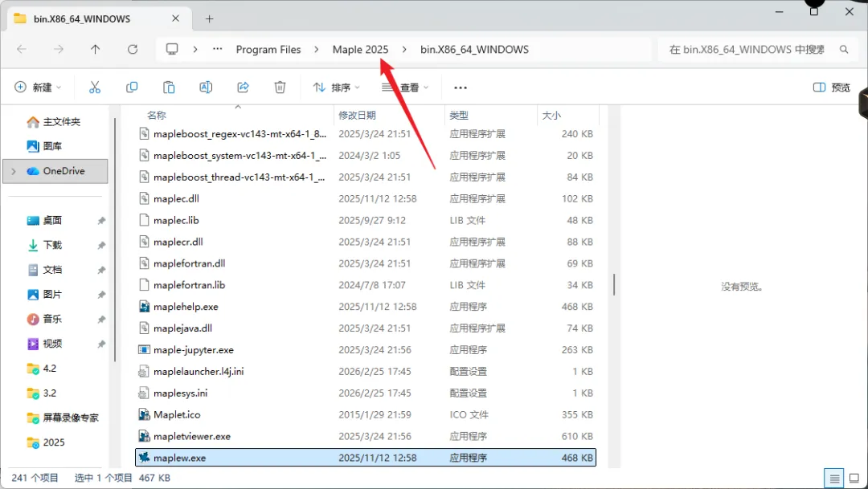Go up one folder level
Image resolution: width=868 pixels, height=489 pixels.
tap(95, 49)
